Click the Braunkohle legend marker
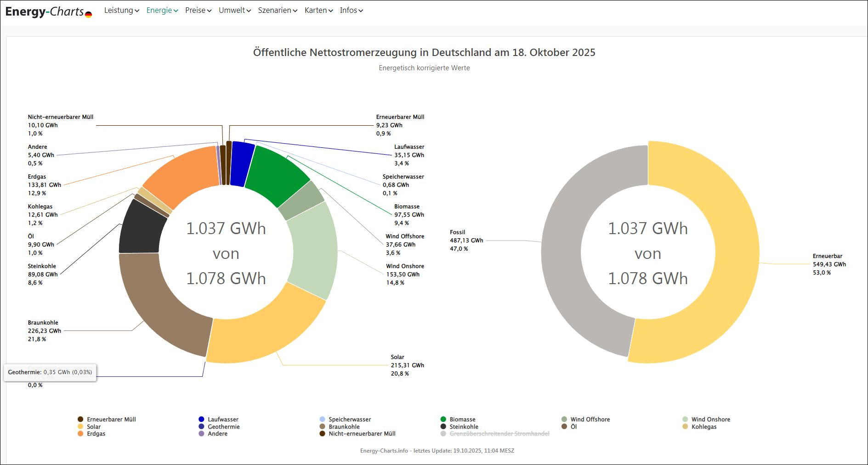 point(323,426)
